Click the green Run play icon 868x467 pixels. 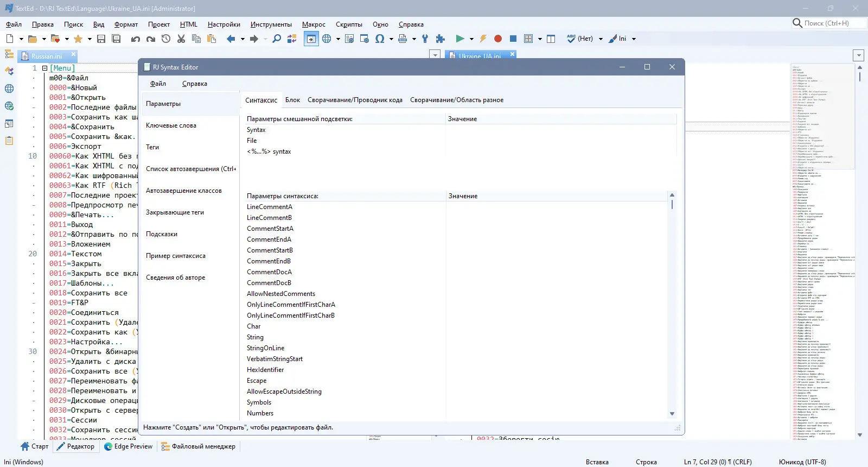pyautogui.click(x=460, y=39)
